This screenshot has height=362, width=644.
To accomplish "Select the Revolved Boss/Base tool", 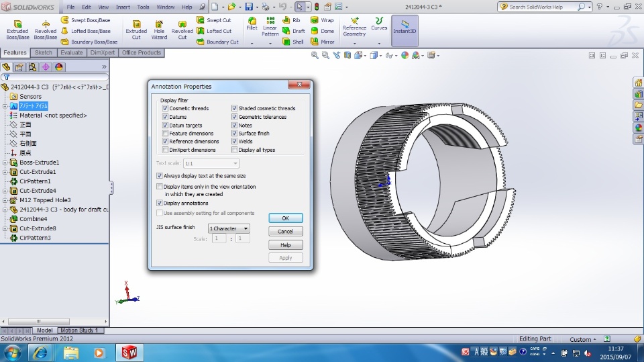I will click(x=45, y=30).
